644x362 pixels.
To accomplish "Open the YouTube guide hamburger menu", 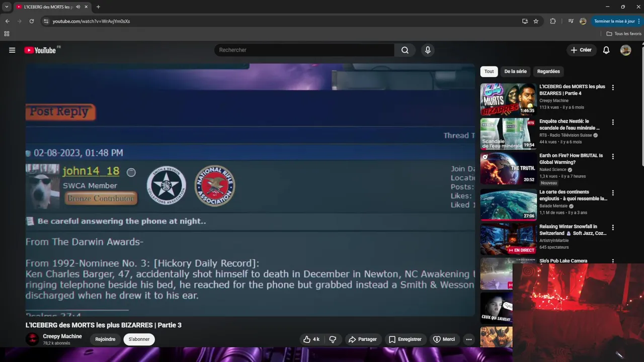I will point(12,50).
